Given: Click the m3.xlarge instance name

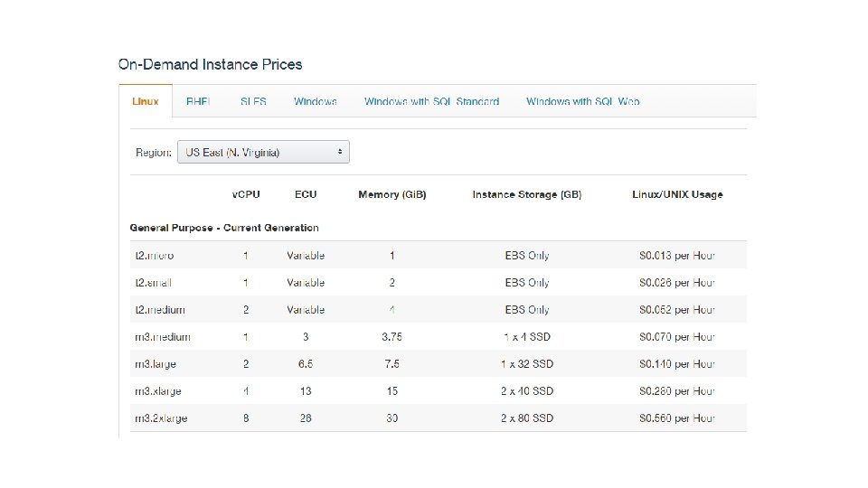Looking at the screenshot, I should pos(158,391).
